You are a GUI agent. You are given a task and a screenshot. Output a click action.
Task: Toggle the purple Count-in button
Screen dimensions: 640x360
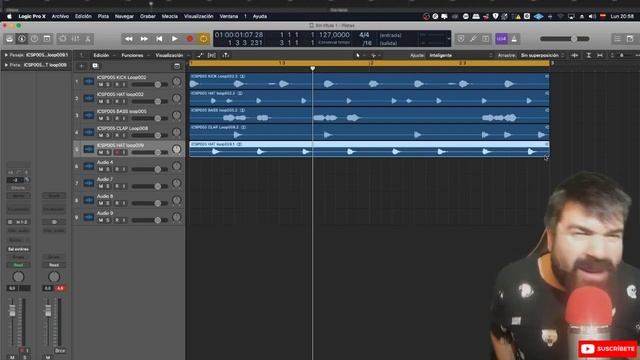click(x=501, y=39)
